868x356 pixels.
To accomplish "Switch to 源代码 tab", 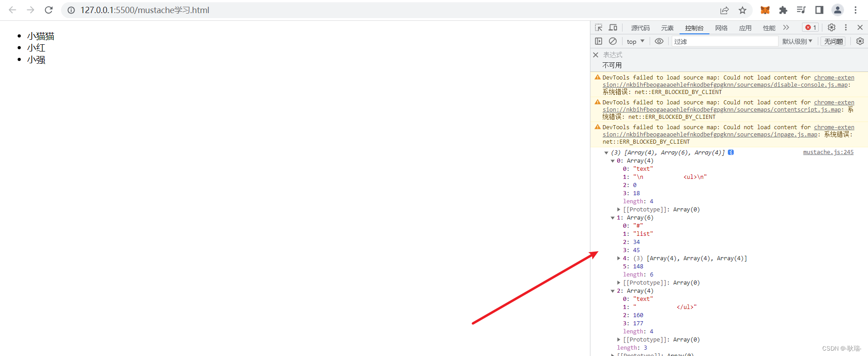I will point(640,28).
